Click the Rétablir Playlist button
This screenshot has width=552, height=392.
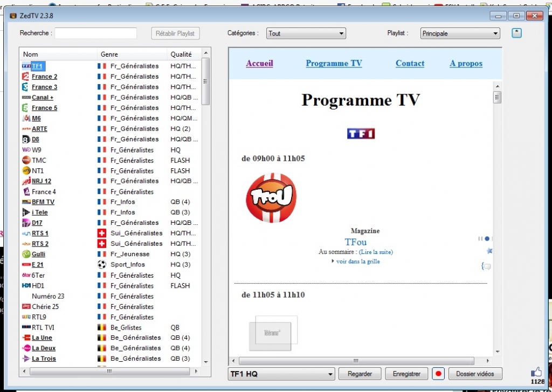[x=175, y=33]
